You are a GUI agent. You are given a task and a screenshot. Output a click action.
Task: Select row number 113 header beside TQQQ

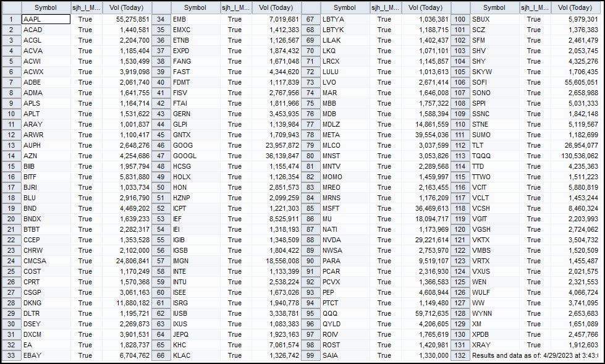[x=460, y=156]
